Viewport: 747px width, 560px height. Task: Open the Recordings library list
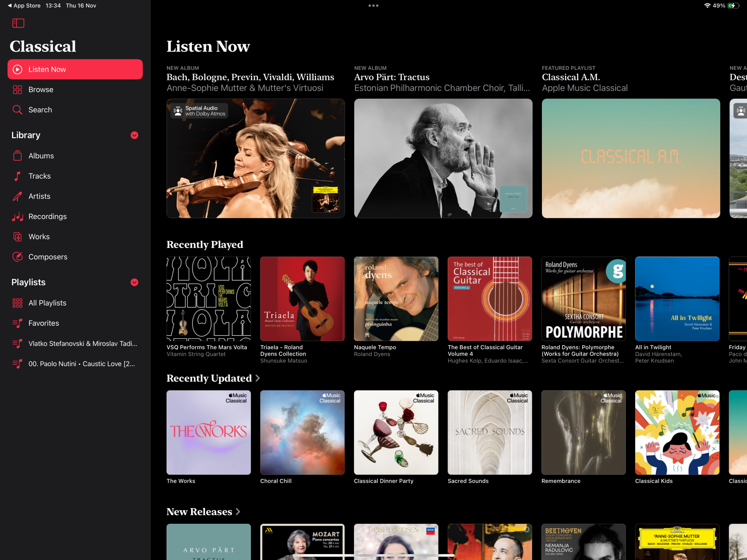(75, 216)
